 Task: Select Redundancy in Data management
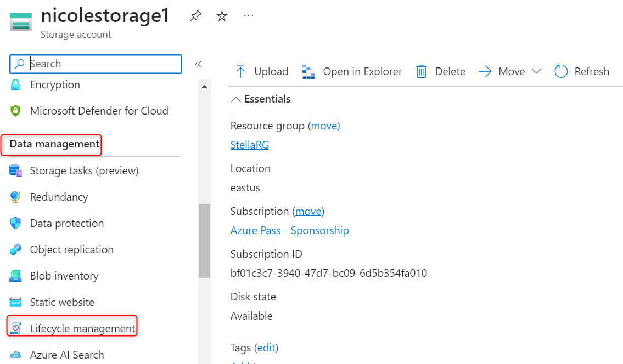(59, 197)
